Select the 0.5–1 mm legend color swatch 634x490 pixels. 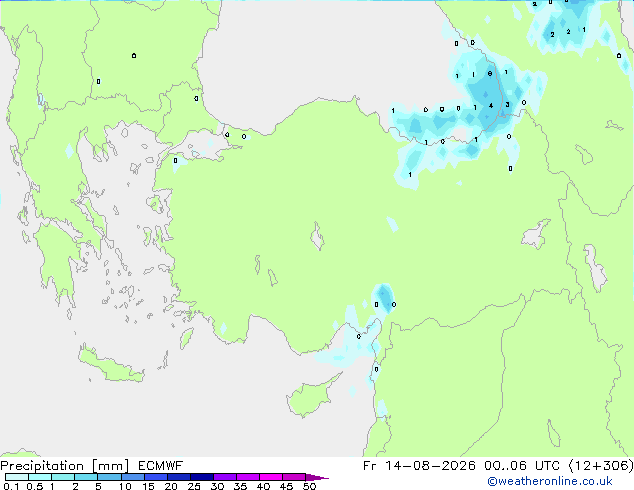(40, 477)
